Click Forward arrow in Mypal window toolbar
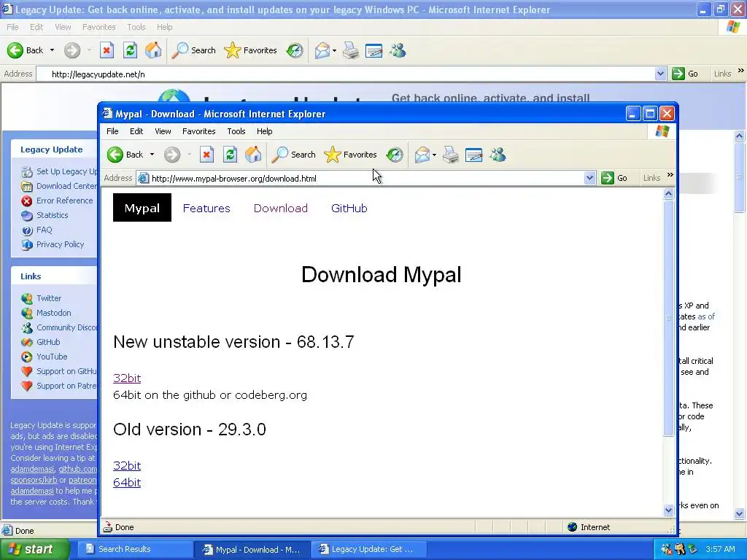This screenshot has width=747, height=560. pos(172,155)
